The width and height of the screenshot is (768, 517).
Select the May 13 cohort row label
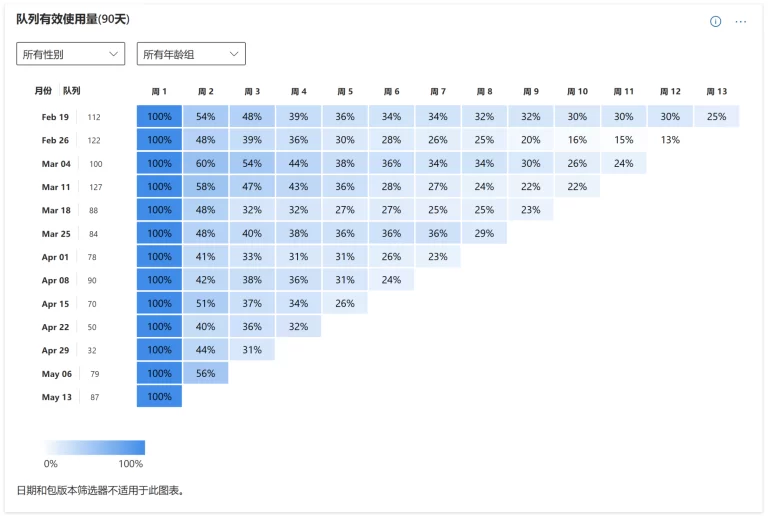point(56,397)
